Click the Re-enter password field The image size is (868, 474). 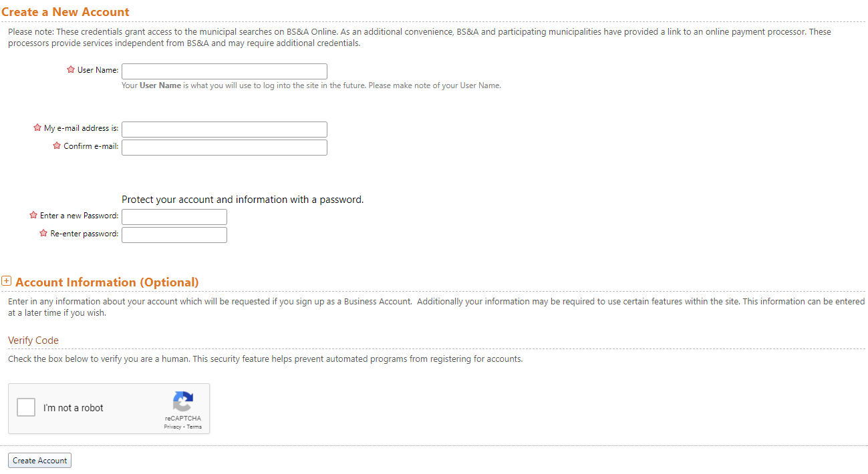point(174,234)
